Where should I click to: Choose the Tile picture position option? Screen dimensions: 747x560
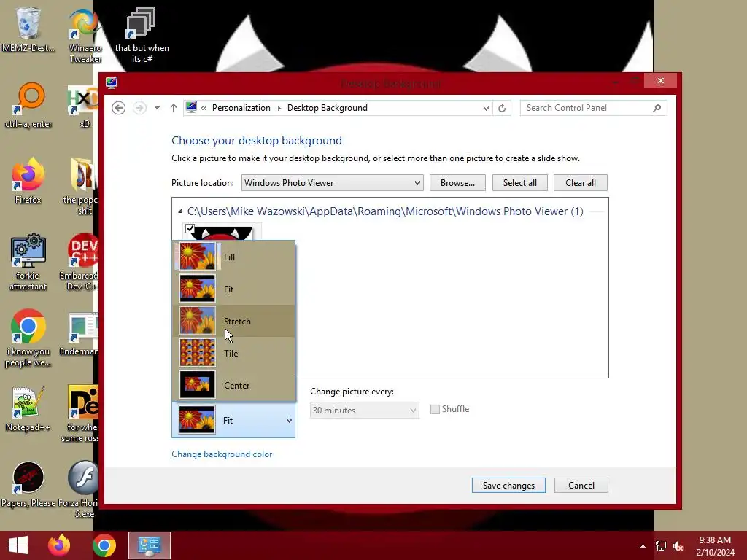(234, 354)
